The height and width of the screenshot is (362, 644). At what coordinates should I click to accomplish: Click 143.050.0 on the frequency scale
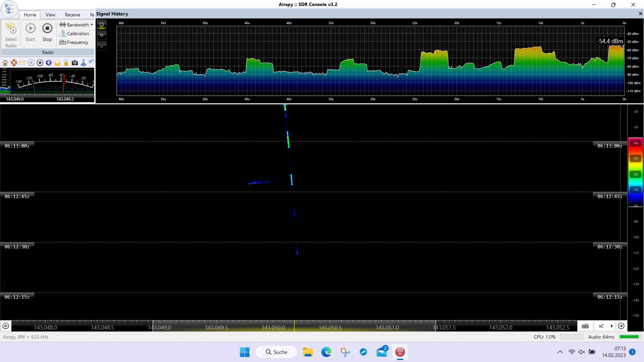(x=273, y=327)
